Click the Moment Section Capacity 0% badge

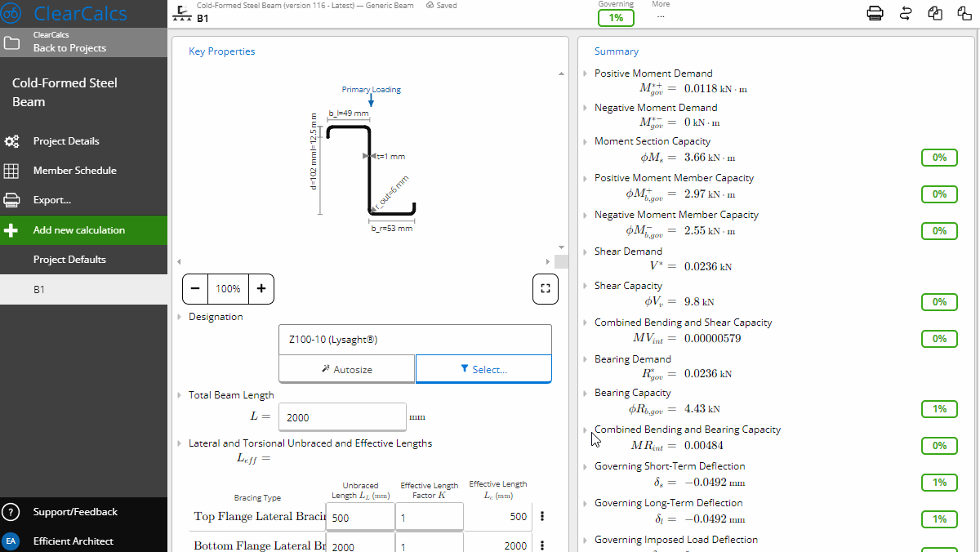(x=939, y=158)
